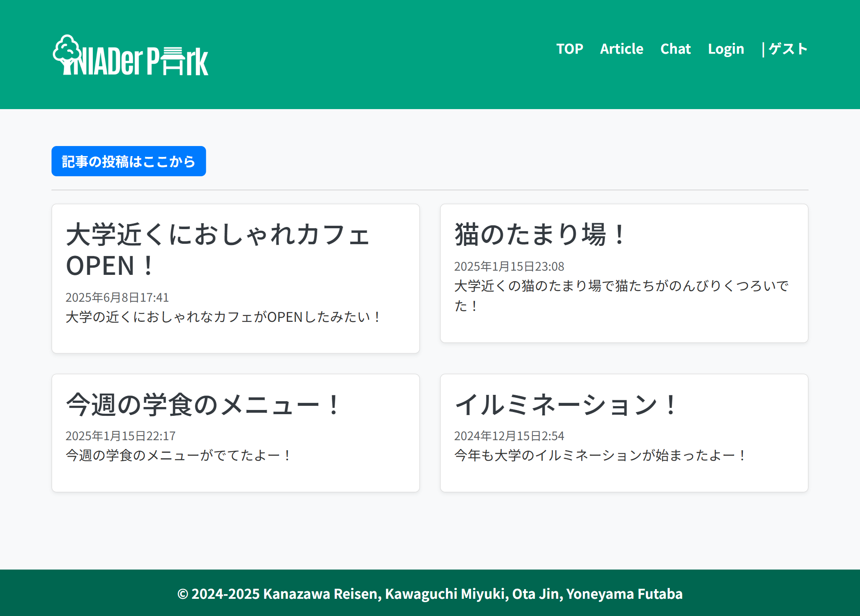Open the TOP navigation link
The image size is (860, 616).
click(x=569, y=49)
